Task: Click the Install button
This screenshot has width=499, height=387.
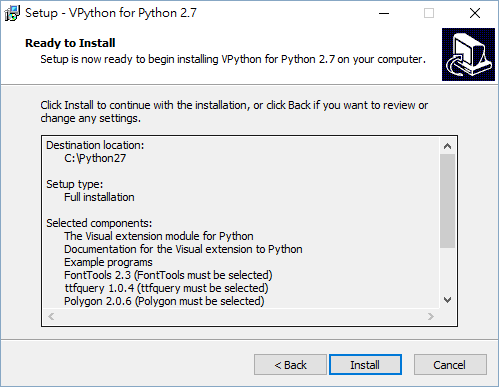Action: pyautogui.click(x=365, y=365)
